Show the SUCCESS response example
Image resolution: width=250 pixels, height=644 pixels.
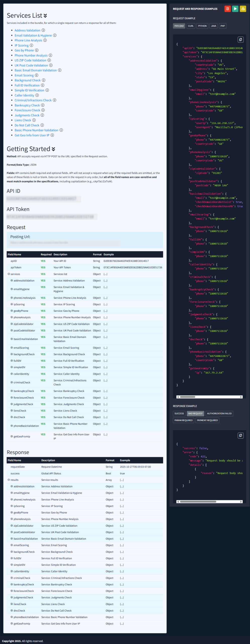[x=179, y=414]
